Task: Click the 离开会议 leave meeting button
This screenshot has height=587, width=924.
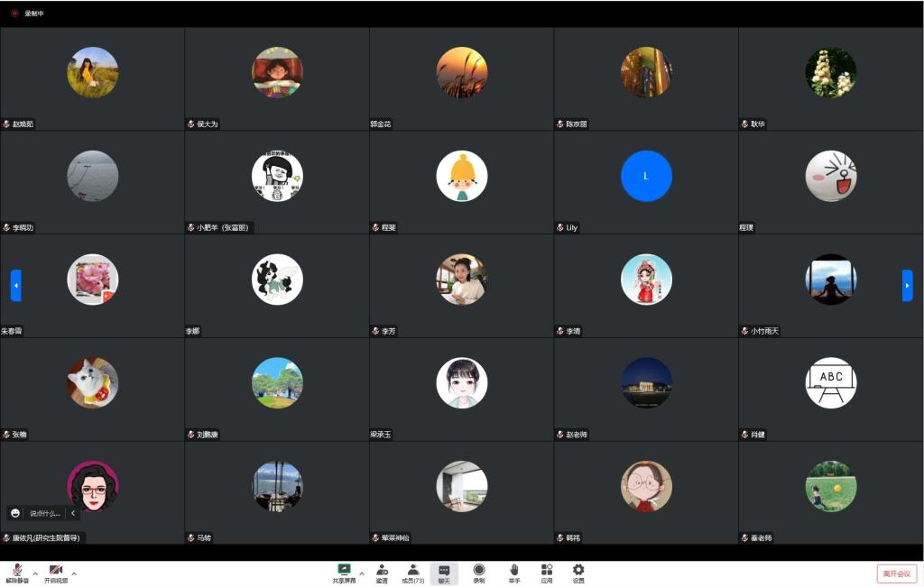Action: [x=896, y=573]
